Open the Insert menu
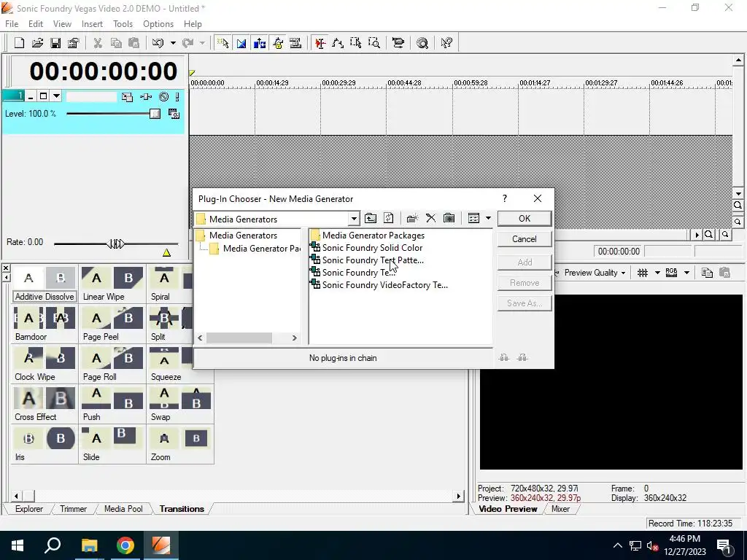Viewport: 747px width, 560px height. click(x=92, y=24)
